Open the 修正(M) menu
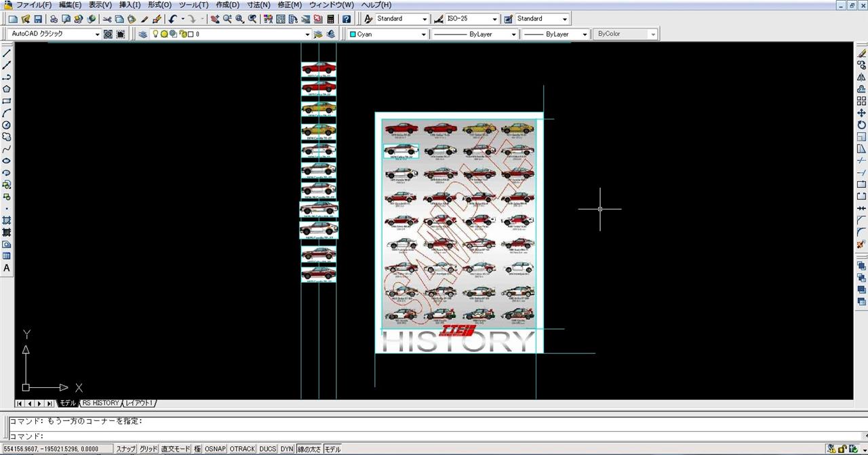868x455 pixels. click(x=290, y=5)
